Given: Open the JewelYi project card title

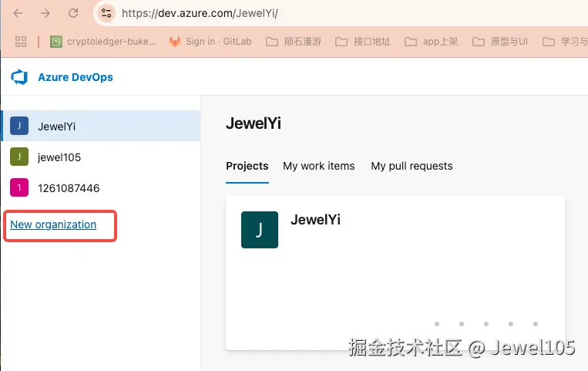Looking at the screenshot, I should point(315,220).
